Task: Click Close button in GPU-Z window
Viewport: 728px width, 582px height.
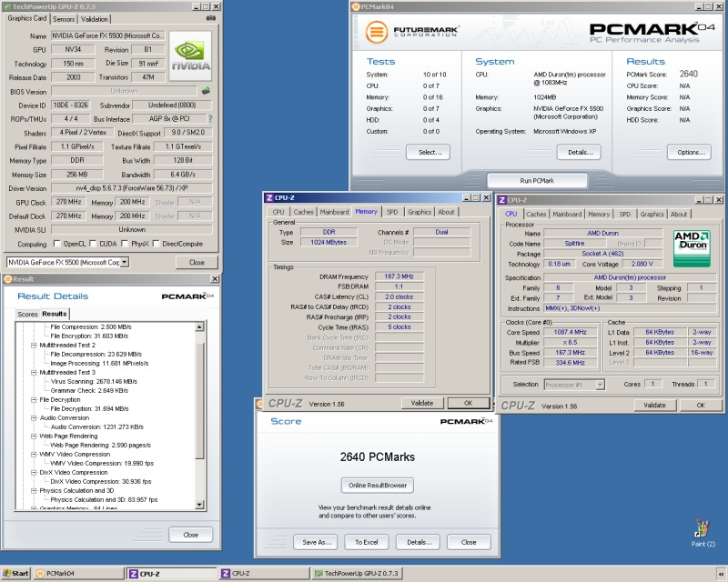Action: [197, 262]
